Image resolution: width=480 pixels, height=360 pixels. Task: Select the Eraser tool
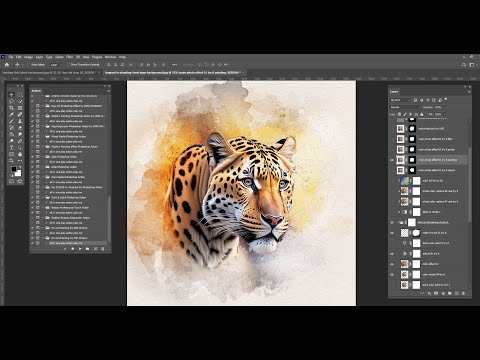tap(20, 127)
